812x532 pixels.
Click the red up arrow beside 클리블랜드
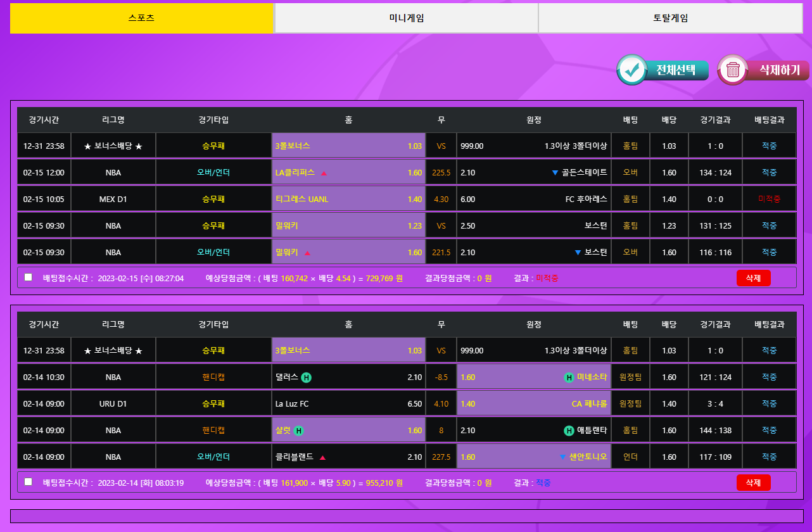click(x=322, y=457)
